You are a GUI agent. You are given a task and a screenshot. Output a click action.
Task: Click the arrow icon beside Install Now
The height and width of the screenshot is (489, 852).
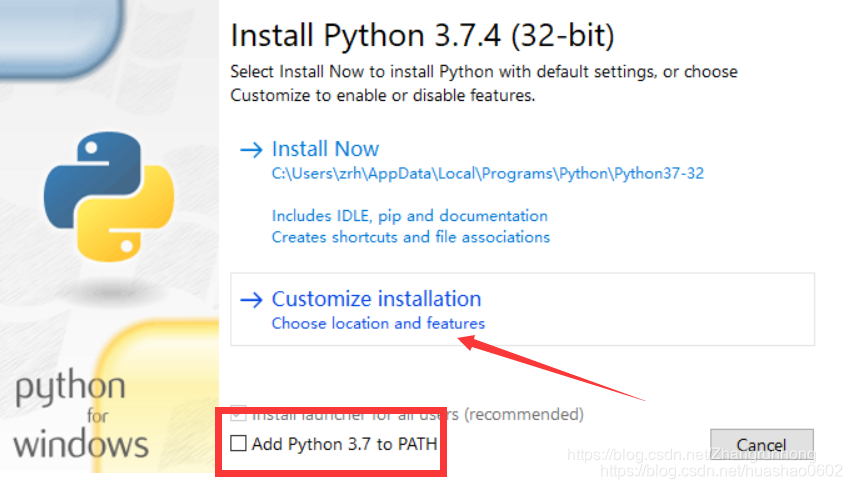click(x=252, y=149)
